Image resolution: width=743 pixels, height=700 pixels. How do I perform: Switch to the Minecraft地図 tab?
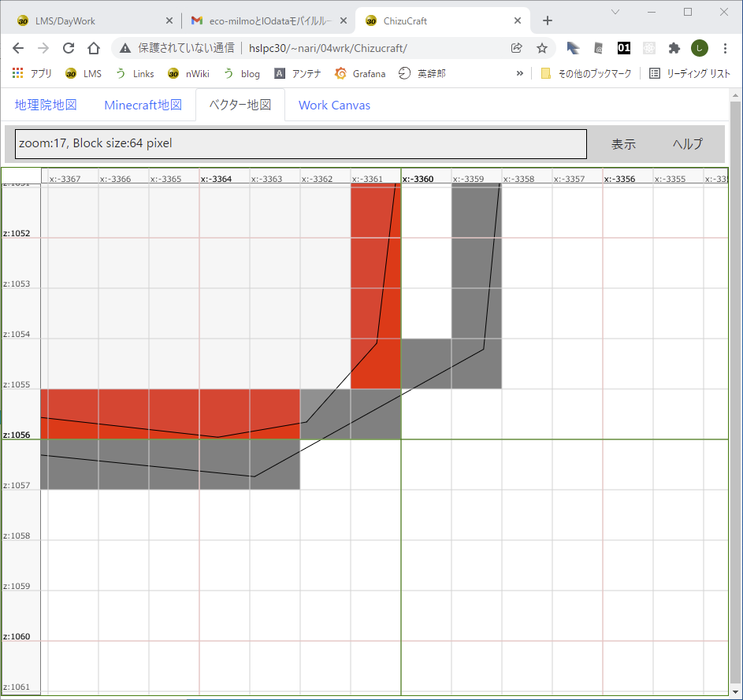click(x=143, y=105)
